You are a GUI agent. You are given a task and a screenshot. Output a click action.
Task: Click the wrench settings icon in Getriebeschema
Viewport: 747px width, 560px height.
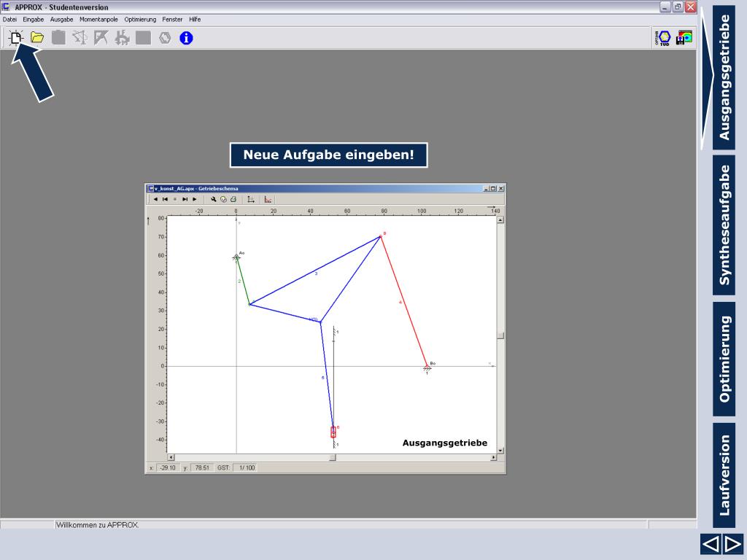(x=214, y=200)
